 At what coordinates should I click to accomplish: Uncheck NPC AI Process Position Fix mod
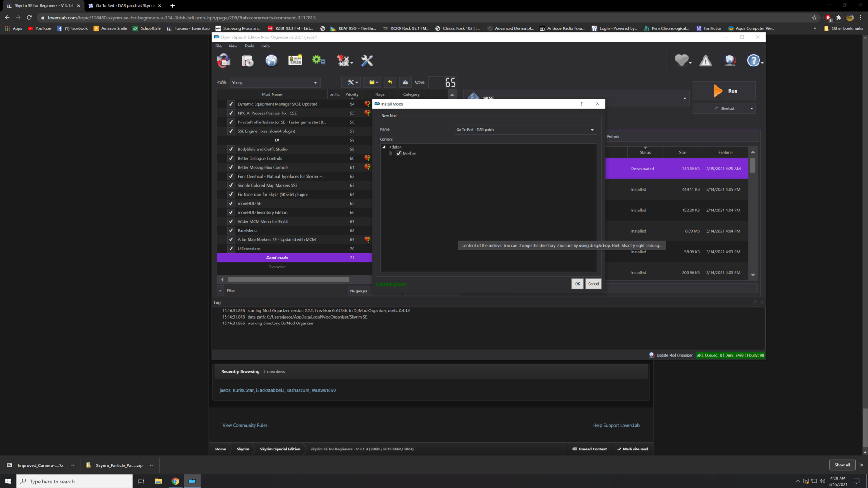pyautogui.click(x=231, y=113)
